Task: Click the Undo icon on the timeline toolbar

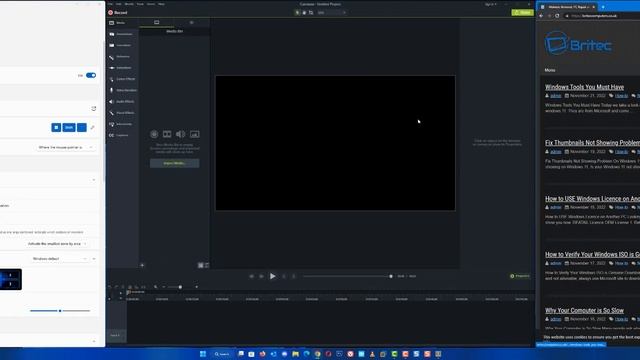Action: point(110,287)
